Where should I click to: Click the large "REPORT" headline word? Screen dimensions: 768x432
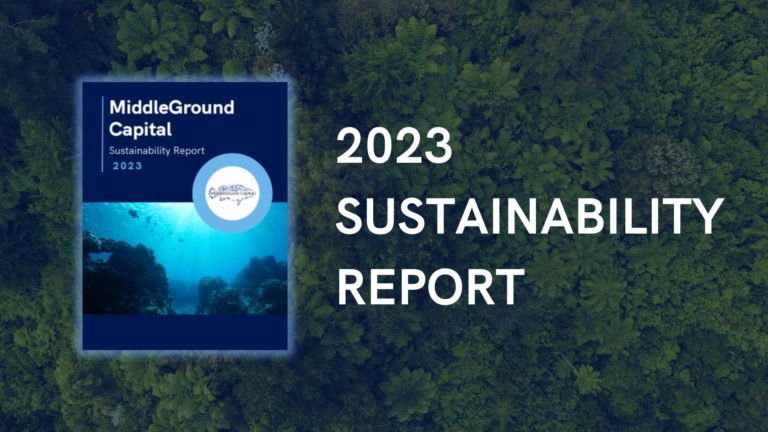[x=431, y=287]
